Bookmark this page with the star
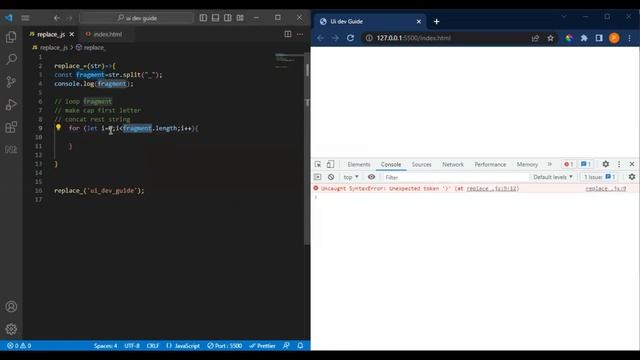The height and width of the screenshot is (360, 640). coord(550,38)
